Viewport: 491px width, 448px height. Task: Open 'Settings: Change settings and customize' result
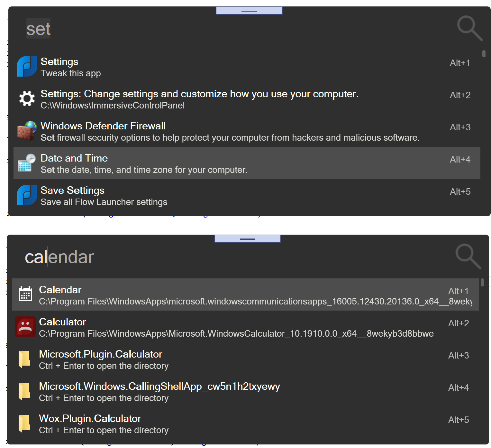tap(247, 99)
